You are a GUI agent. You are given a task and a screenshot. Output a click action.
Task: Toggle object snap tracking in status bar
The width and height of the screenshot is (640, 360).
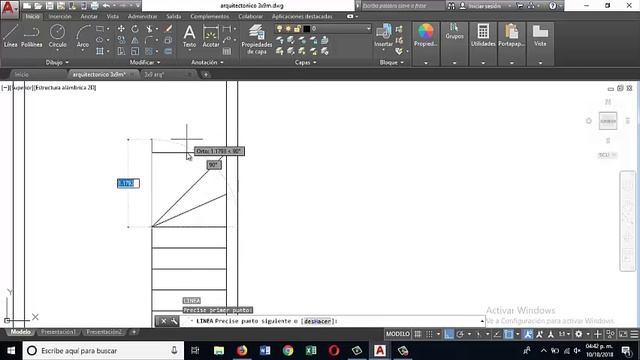[x=497, y=334]
